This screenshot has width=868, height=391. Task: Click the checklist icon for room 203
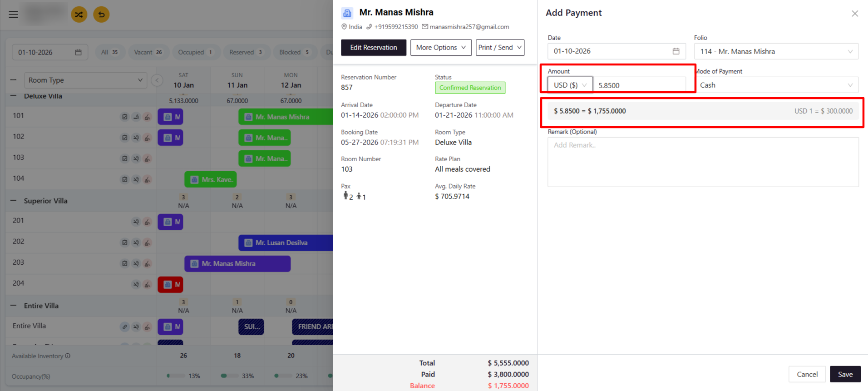125,263
